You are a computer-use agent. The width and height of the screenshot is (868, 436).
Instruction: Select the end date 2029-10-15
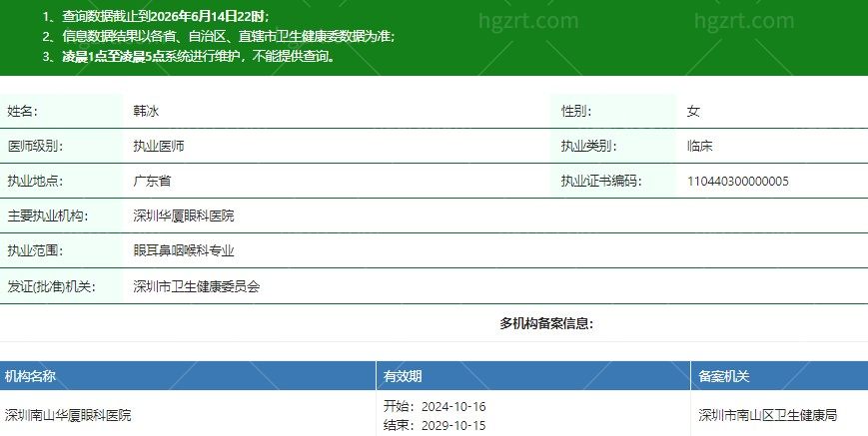(x=453, y=425)
